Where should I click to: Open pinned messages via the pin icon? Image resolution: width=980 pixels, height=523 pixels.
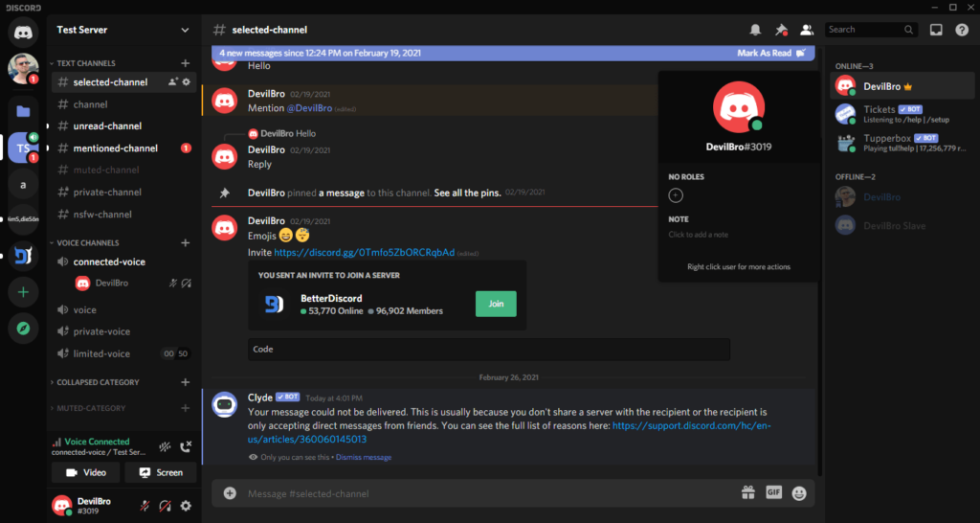pos(781,30)
